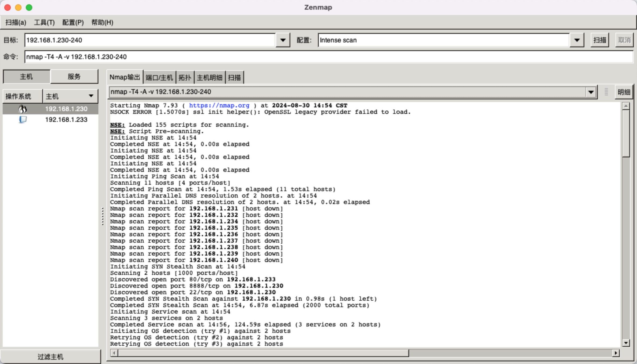637x364 pixels.
Task: Open the 扫描(a) menu
Action: [x=16, y=22]
